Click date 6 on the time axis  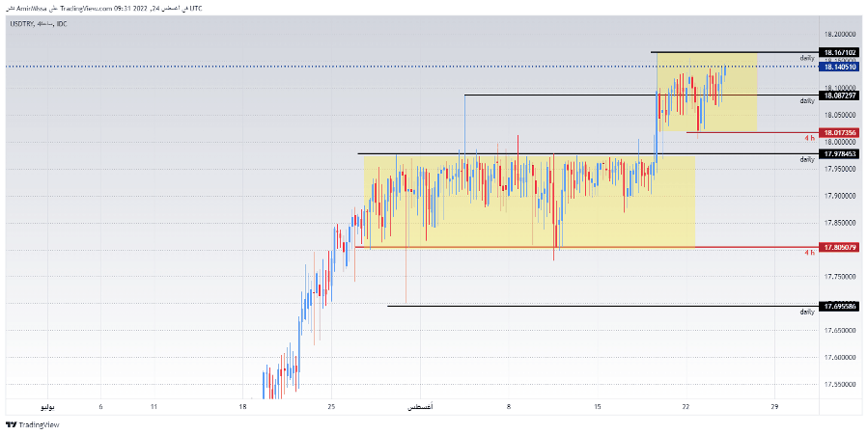[100, 407]
